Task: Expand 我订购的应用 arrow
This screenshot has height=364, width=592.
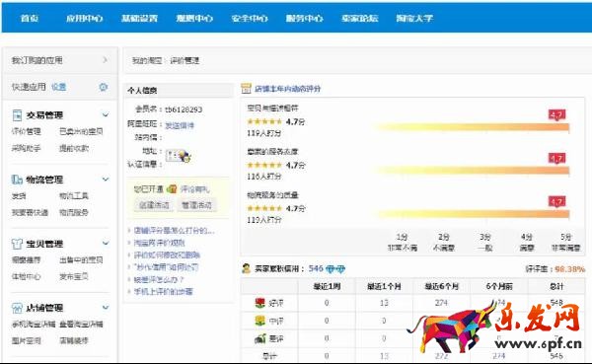Action: click(x=105, y=59)
